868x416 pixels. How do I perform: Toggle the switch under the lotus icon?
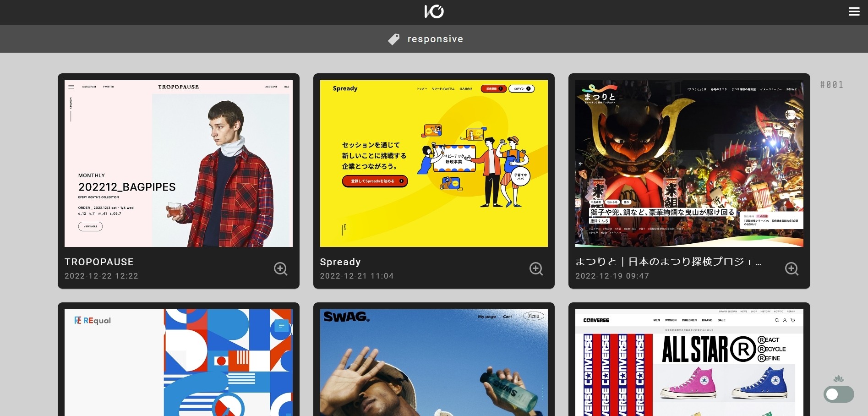(839, 394)
